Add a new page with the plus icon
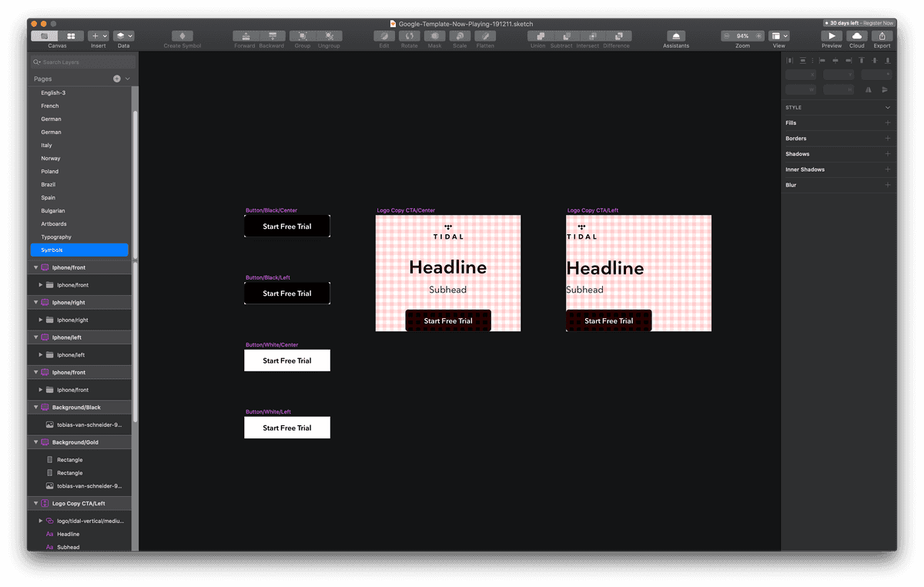Viewport: 924px width, 587px height. [117, 79]
